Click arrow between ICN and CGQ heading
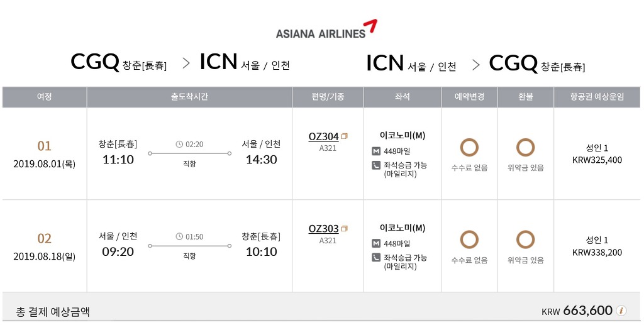 (476, 63)
